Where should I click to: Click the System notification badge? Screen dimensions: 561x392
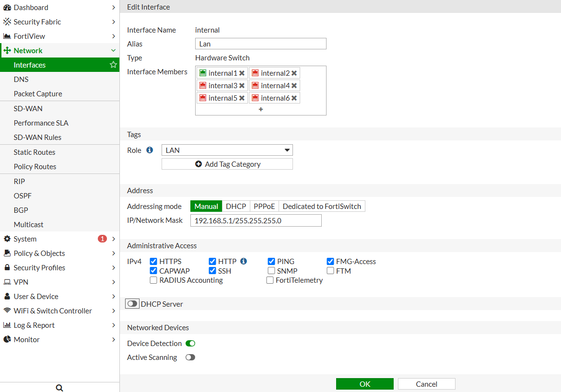(102, 239)
